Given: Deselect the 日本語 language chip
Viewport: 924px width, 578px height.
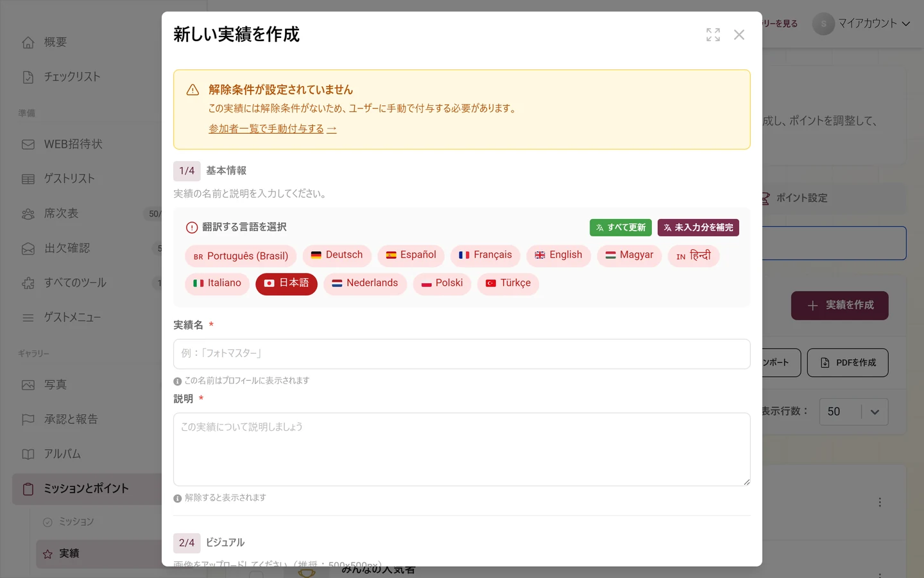Looking at the screenshot, I should [x=286, y=283].
